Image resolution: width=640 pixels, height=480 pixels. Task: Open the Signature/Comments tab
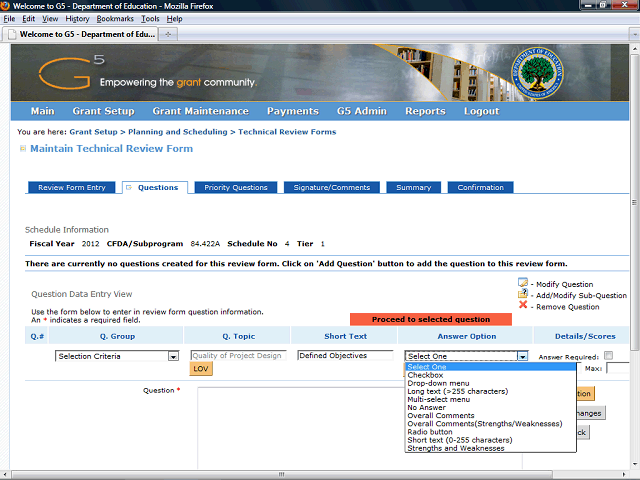[331, 187]
